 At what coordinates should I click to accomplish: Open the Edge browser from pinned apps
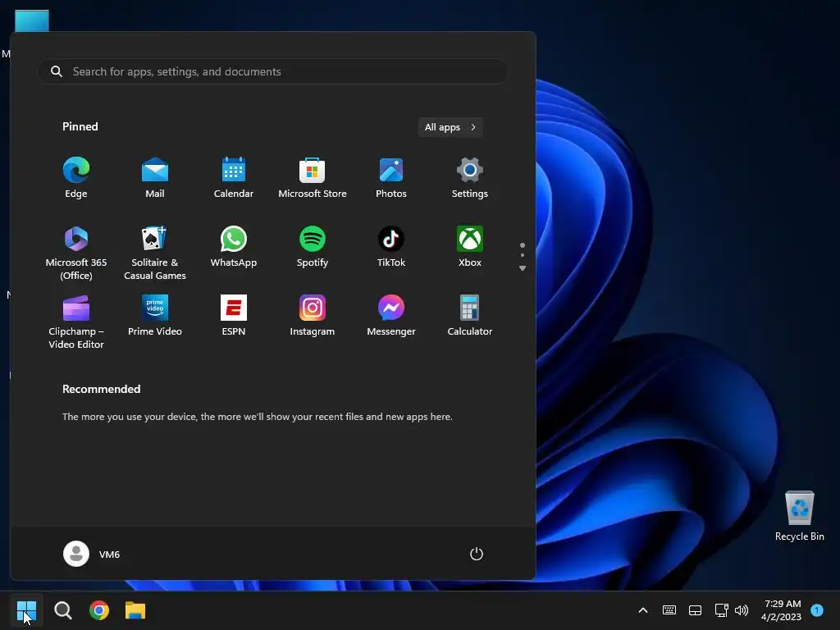tap(76, 178)
